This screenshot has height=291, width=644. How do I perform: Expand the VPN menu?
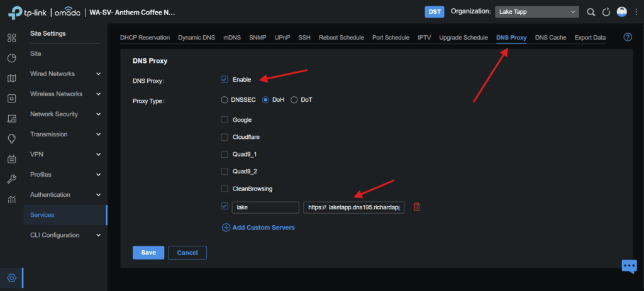point(65,155)
